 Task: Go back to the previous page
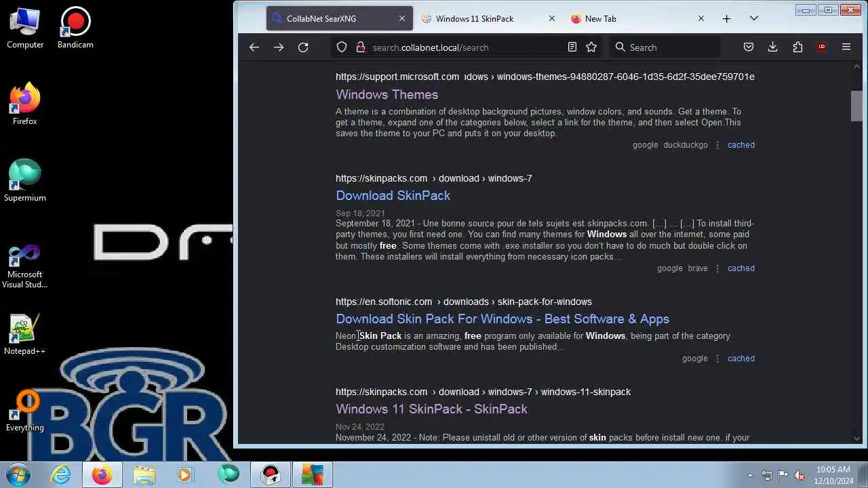coord(254,47)
